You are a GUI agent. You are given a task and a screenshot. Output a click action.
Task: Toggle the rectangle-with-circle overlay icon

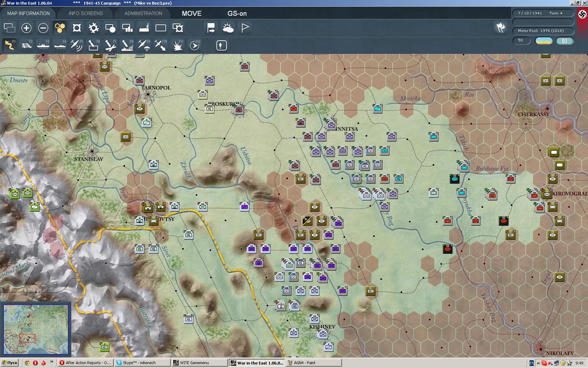[x=110, y=28]
